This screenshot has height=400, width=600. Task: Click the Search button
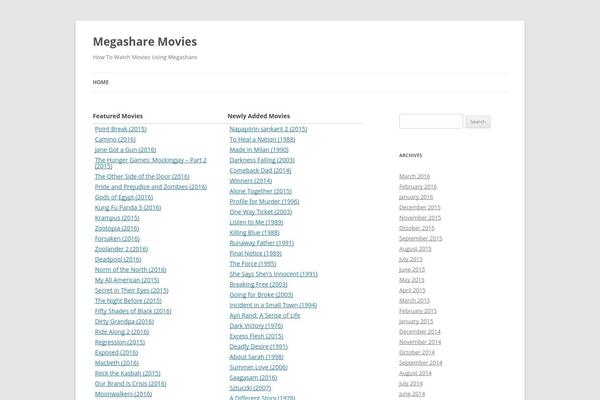click(x=478, y=122)
